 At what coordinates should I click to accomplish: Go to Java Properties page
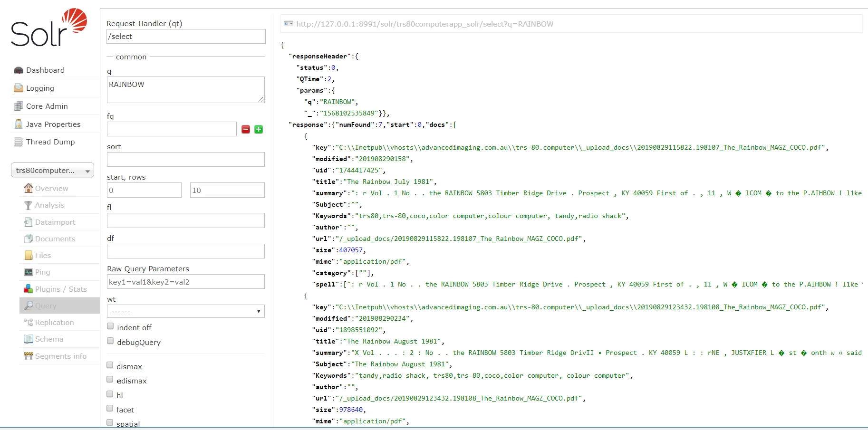[53, 124]
